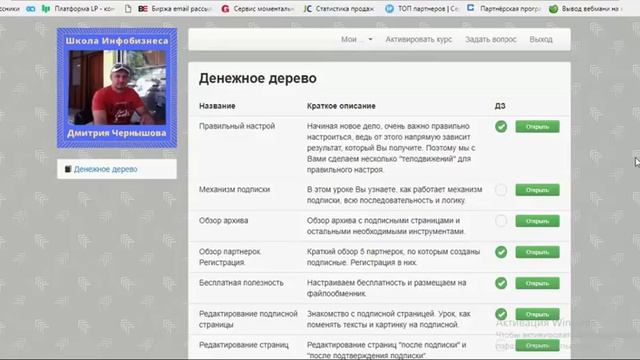This screenshot has height=360, width=640.
Task: Click description starting 'Начиная новое дело'
Action: tap(391, 148)
